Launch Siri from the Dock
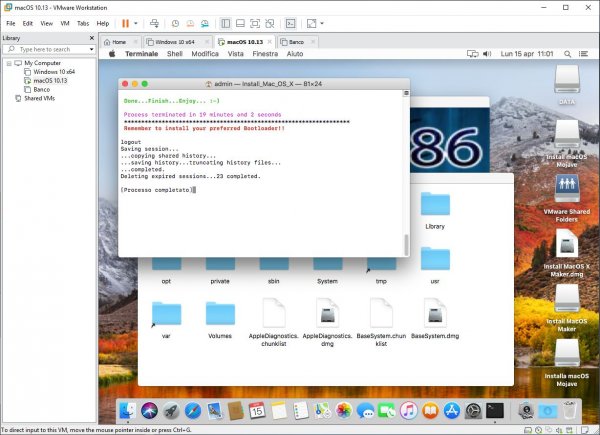The height and width of the screenshot is (435, 600). (x=149, y=411)
